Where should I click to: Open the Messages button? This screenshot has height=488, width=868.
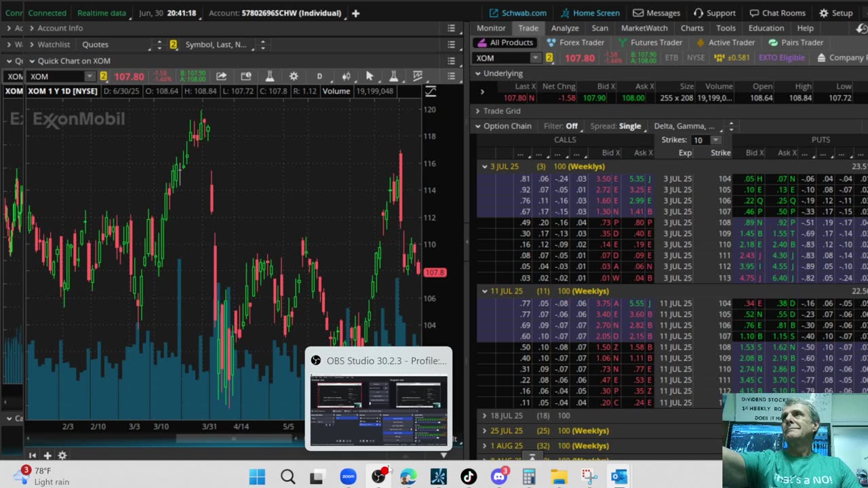click(656, 13)
